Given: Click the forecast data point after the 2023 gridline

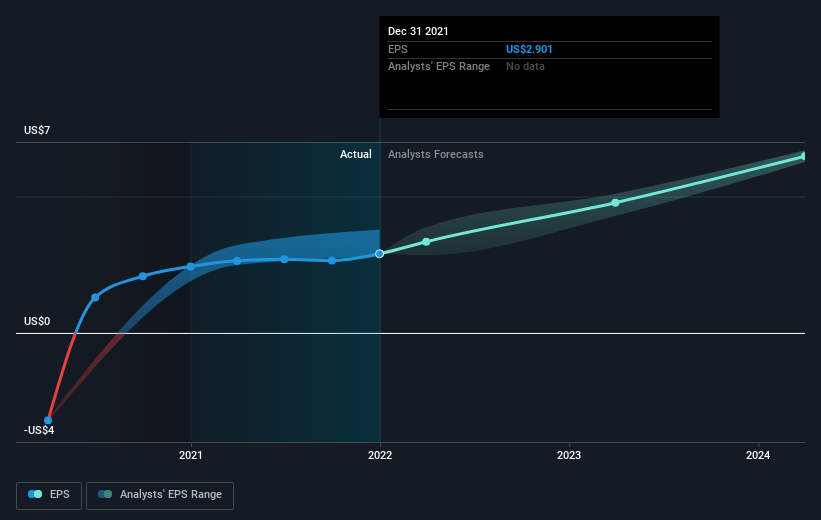Looking at the screenshot, I should point(615,203).
